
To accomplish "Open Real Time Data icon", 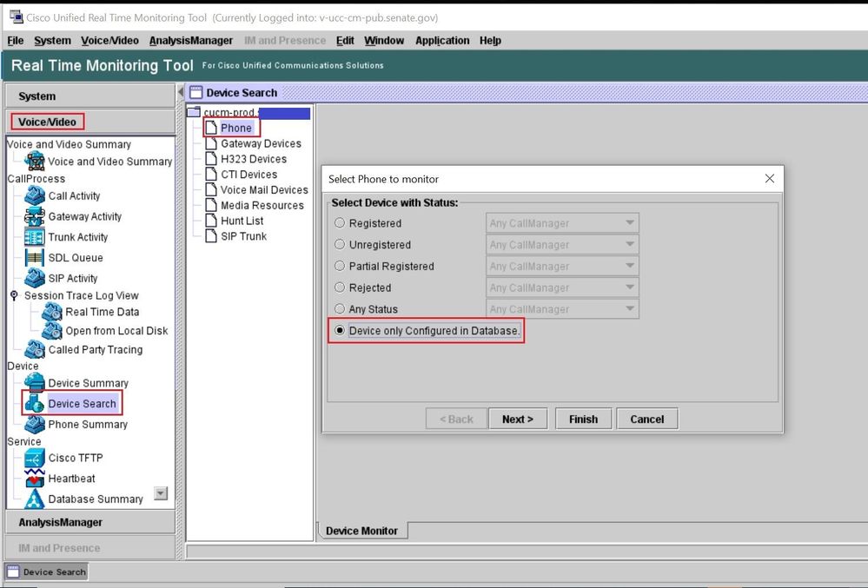I will [52, 312].
